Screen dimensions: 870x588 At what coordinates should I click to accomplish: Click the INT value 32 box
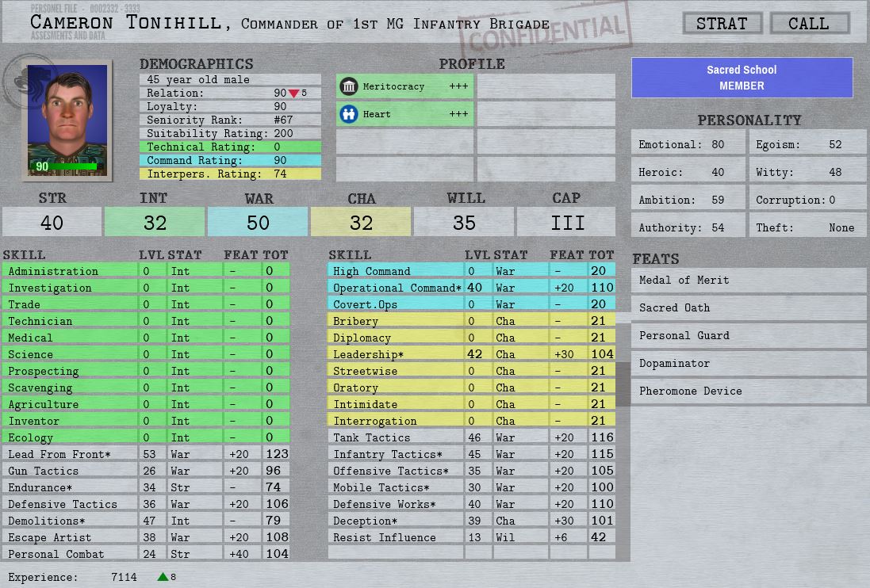click(155, 222)
